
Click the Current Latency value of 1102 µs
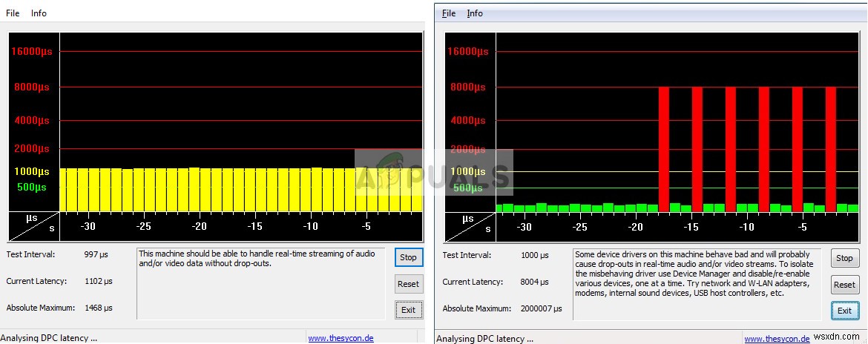[x=99, y=282]
